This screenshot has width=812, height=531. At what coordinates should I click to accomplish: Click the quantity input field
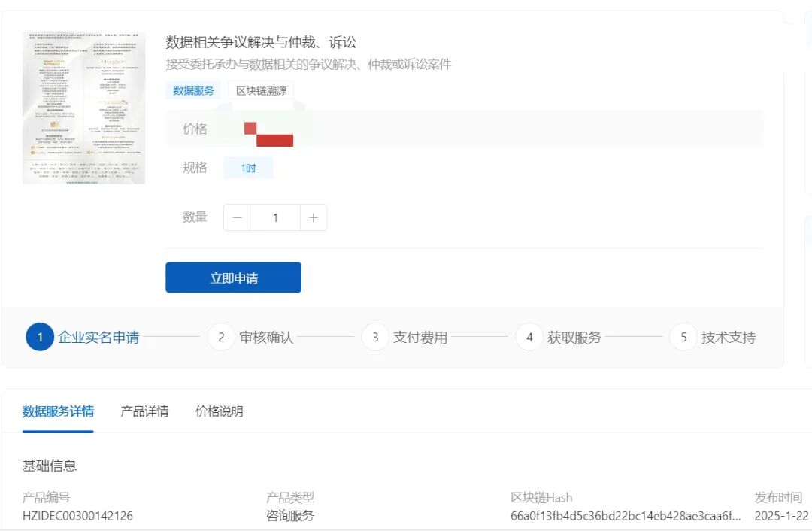(276, 217)
